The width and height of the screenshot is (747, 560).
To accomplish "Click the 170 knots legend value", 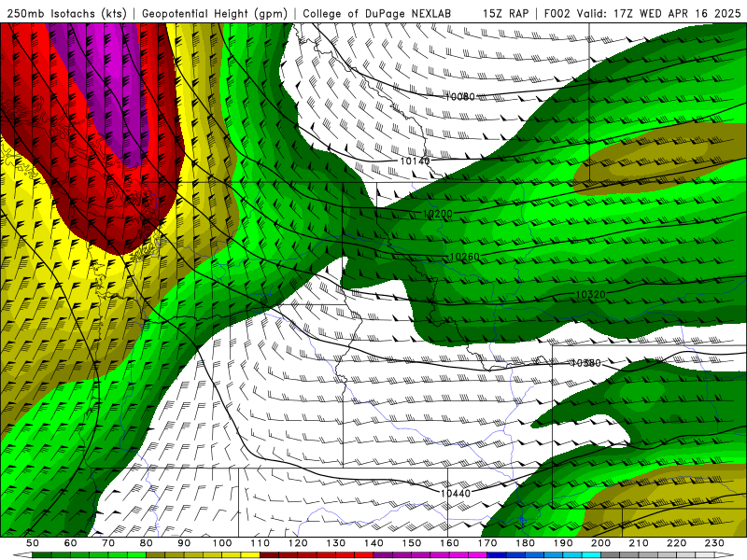I will point(487,543).
